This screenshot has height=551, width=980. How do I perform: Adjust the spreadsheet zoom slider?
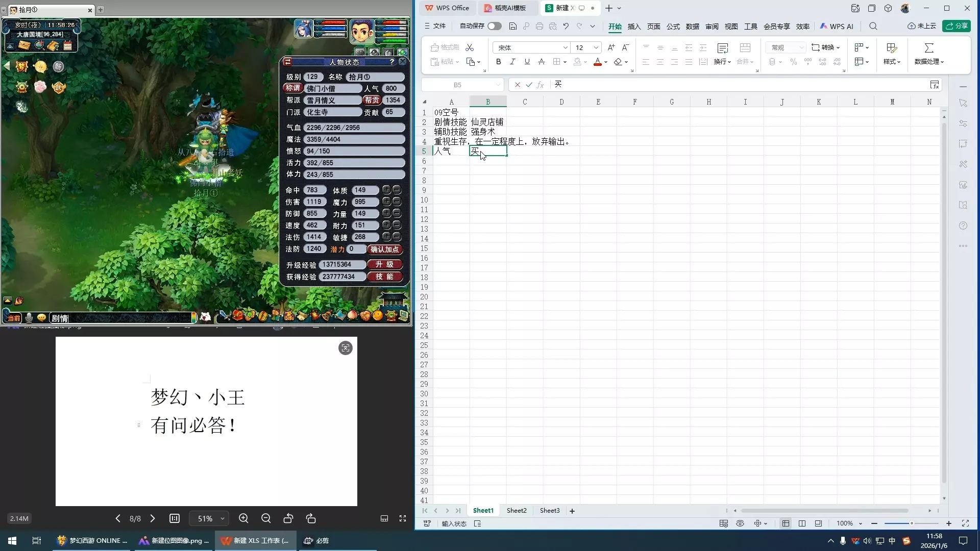911,523
